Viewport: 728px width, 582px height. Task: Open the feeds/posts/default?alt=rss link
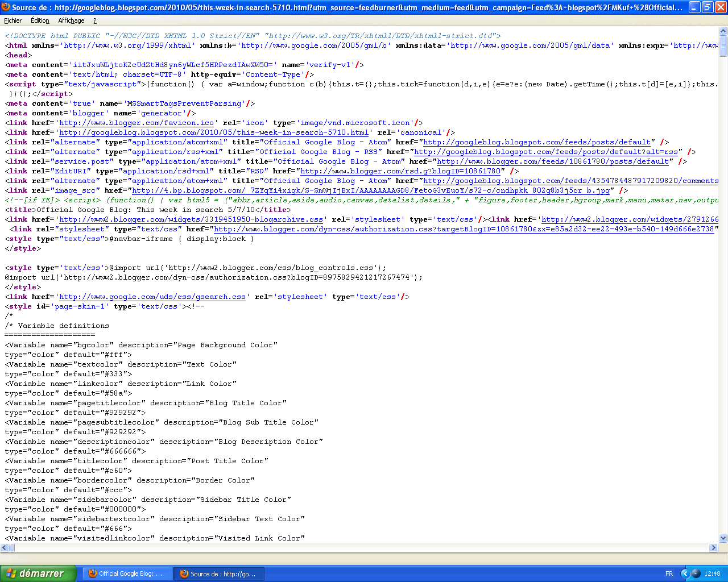[546, 152]
